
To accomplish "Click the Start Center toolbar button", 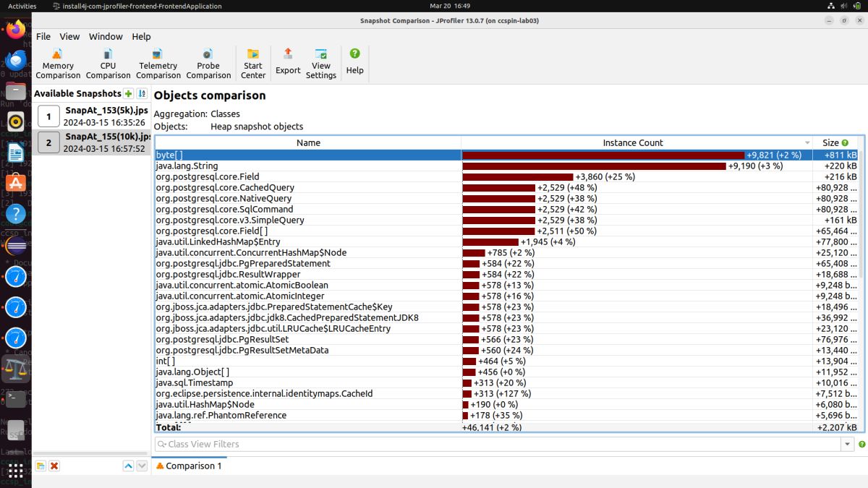I will pyautogui.click(x=253, y=64).
